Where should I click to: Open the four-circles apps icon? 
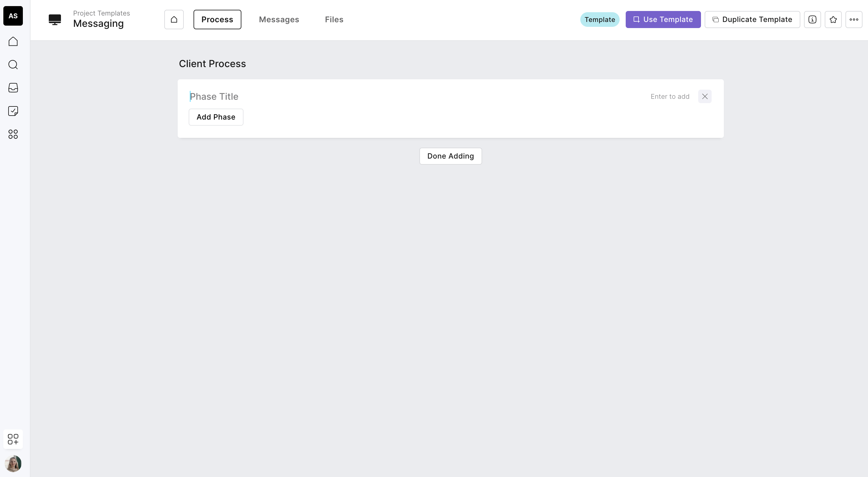[13, 134]
